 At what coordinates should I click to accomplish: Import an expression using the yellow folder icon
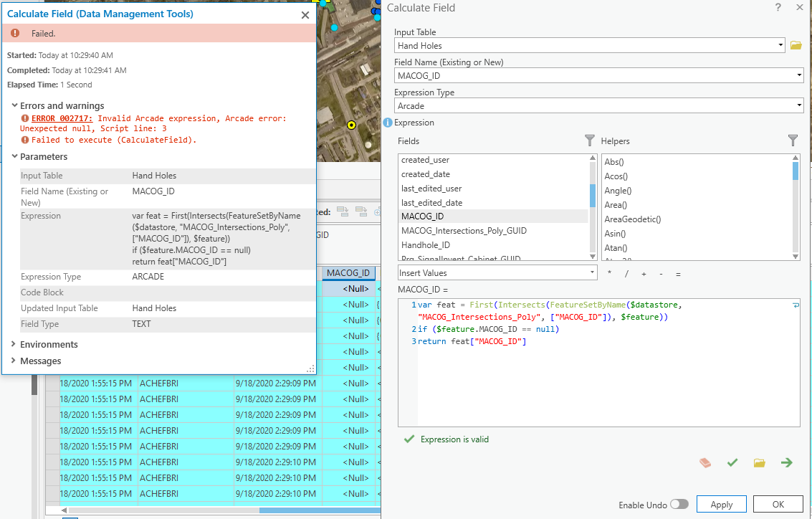pos(759,463)
